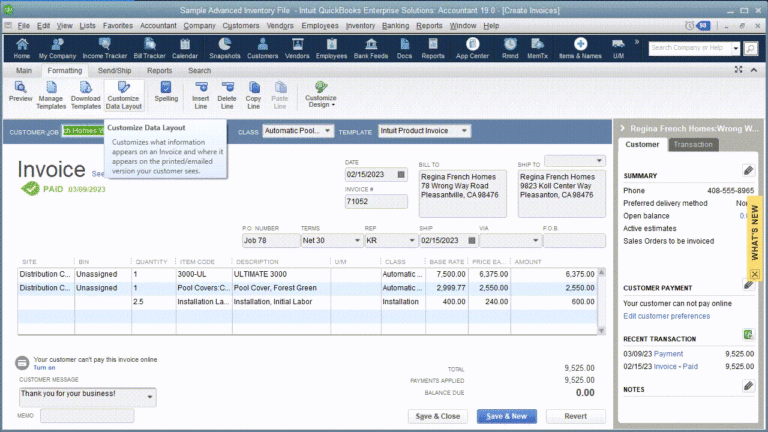Open the Rep KR dropdown
This screenshot has height=432, width=768.
click(x=411, y=240)
